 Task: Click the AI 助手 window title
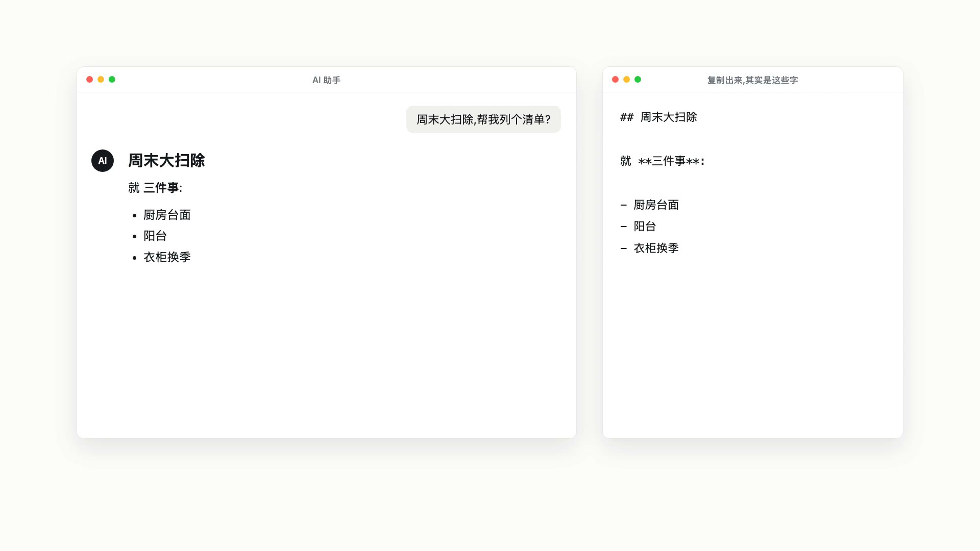(327, 80)
